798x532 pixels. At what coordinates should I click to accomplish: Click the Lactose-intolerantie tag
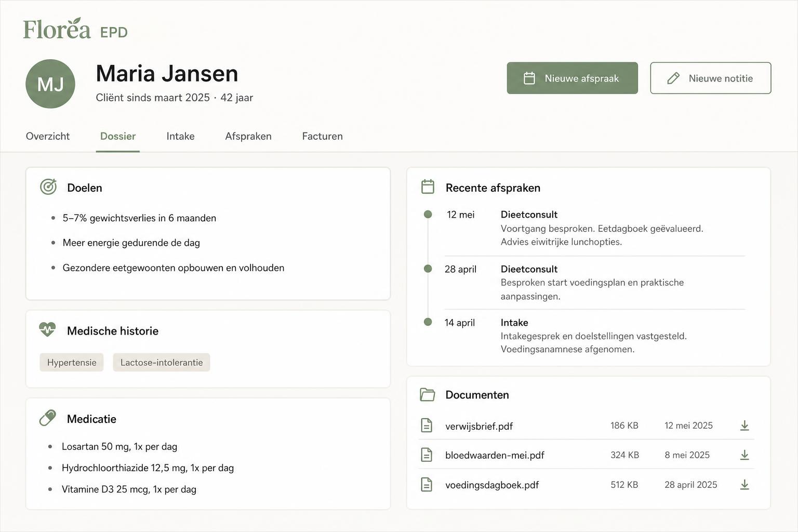click(x=162, y=362)
